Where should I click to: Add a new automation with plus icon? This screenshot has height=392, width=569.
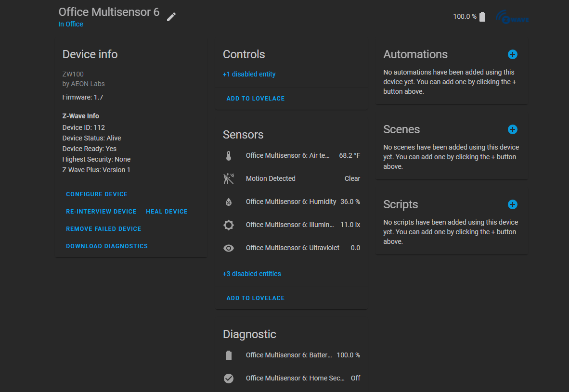(513, 54)
